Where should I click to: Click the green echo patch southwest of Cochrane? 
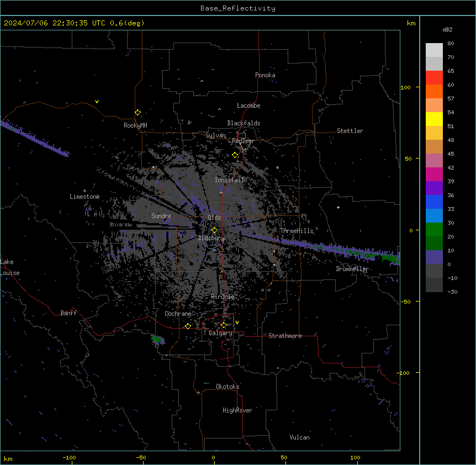(x=157, y=339)
